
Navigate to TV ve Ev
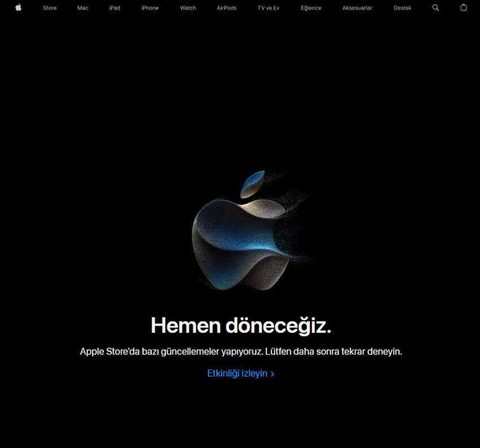pyautogui.click(x=268, y=8)
